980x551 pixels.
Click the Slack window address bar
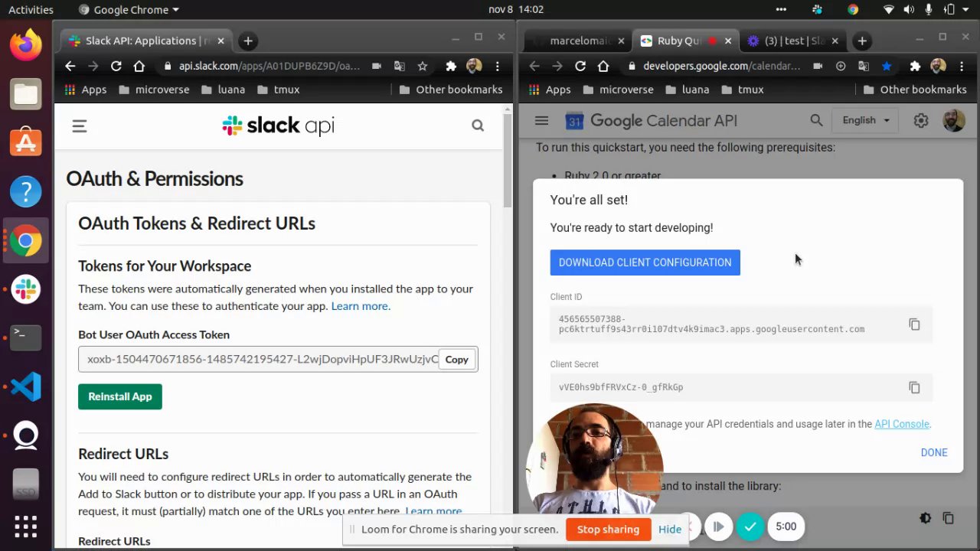(268, 66)
